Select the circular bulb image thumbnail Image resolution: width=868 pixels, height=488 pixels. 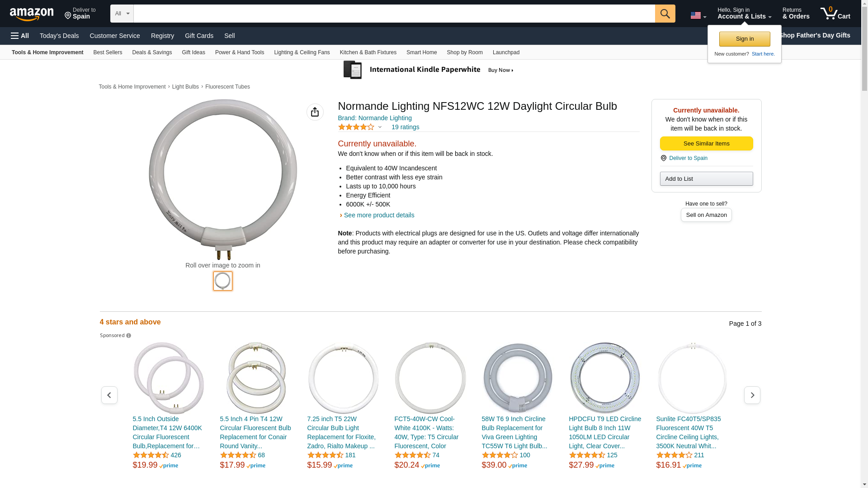[222, 281]
